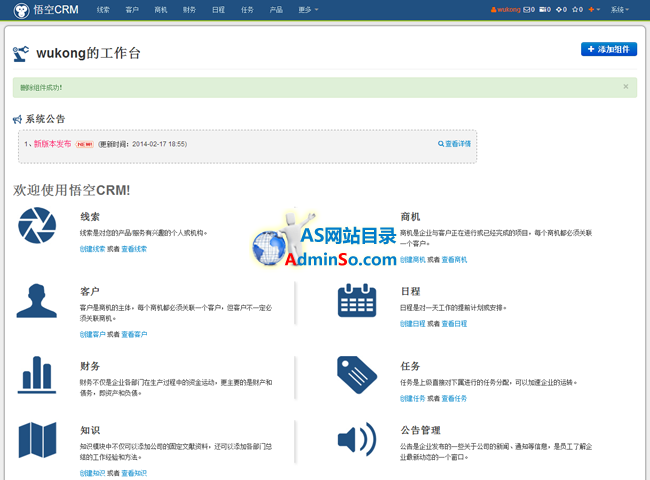Expand the orange plus quick-create dropdown

594,10
